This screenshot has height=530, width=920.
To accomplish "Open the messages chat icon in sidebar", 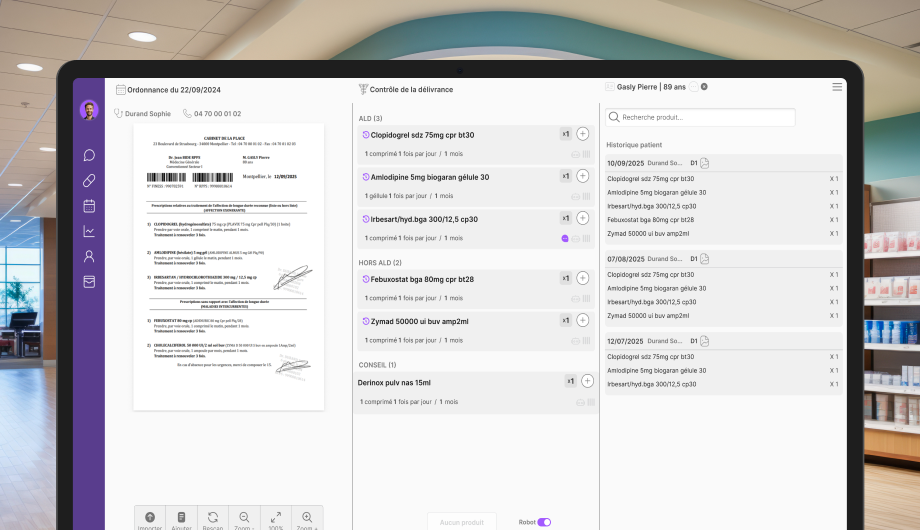I will point(89,155).
